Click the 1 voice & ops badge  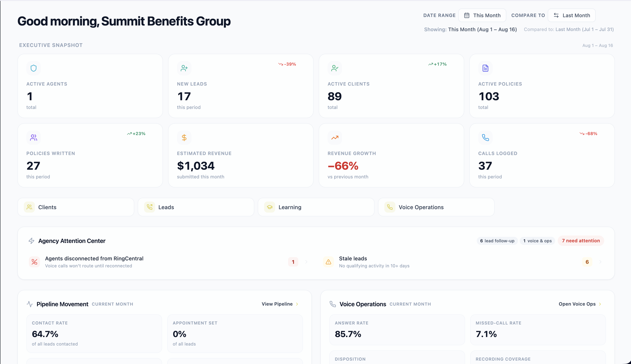(537, 241)
